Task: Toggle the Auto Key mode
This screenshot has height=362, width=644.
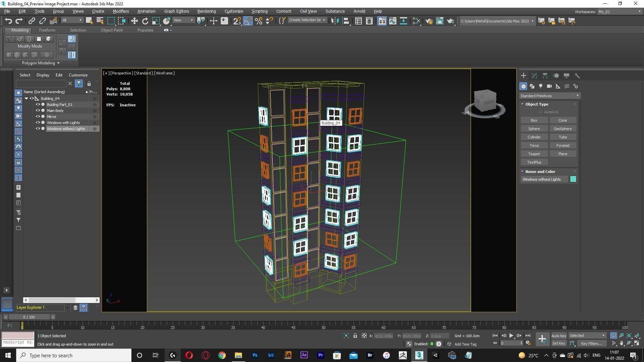Action: click(x=558, y=336)
